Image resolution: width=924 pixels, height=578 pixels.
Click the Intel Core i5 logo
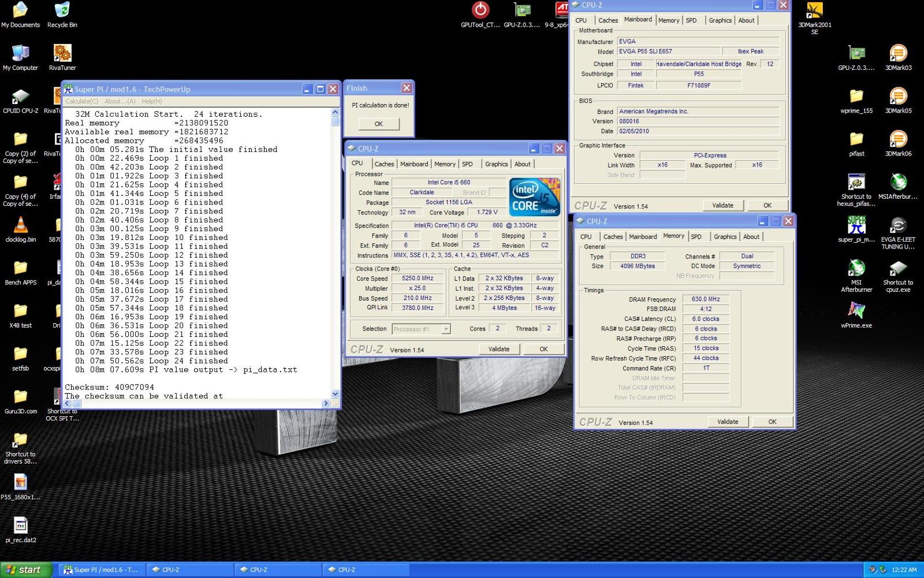pos(534,197)
